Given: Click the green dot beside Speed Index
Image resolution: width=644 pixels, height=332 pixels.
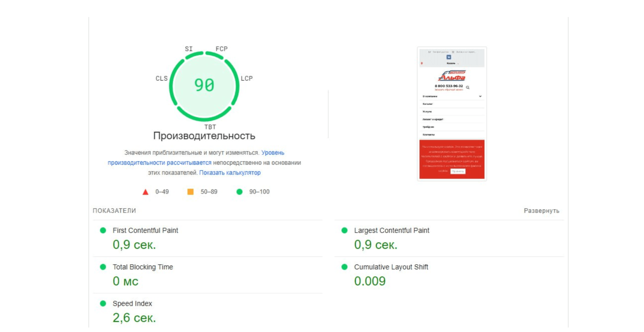Looking at the screenshot, I should coord(103,303).
